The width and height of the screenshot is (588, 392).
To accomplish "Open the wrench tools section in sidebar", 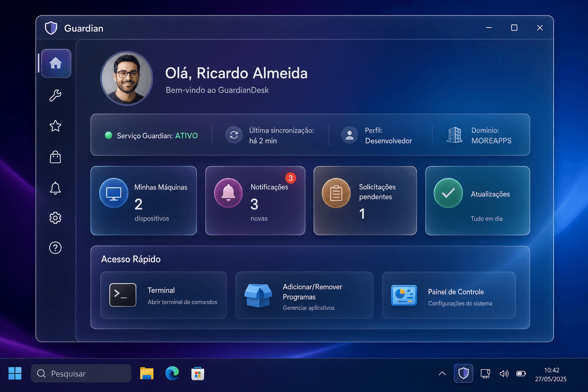I will coord(56,95).
